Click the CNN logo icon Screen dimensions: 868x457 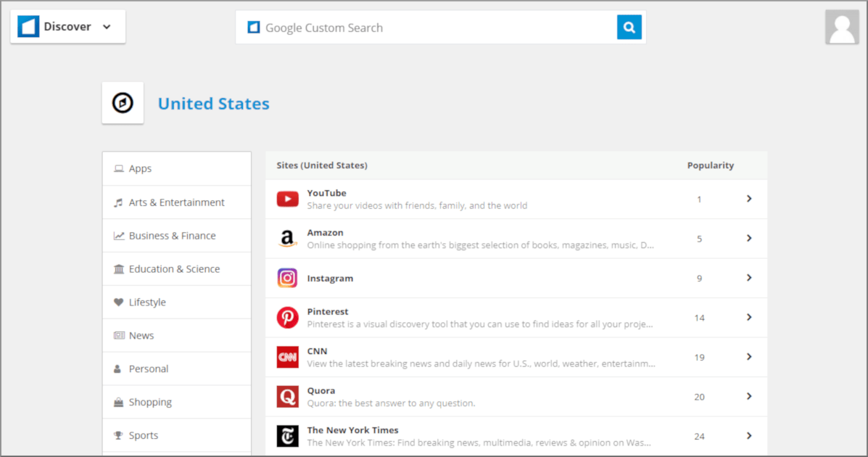[x=287, y=358]
